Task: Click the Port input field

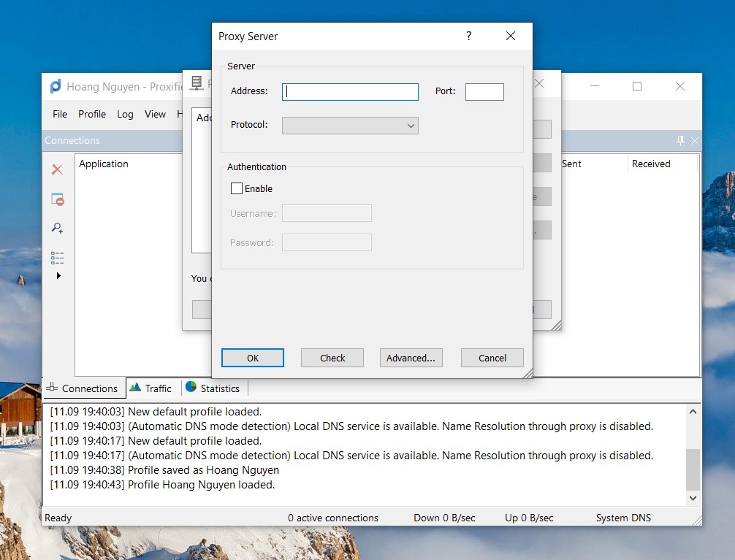Action: tap(484, 92)
